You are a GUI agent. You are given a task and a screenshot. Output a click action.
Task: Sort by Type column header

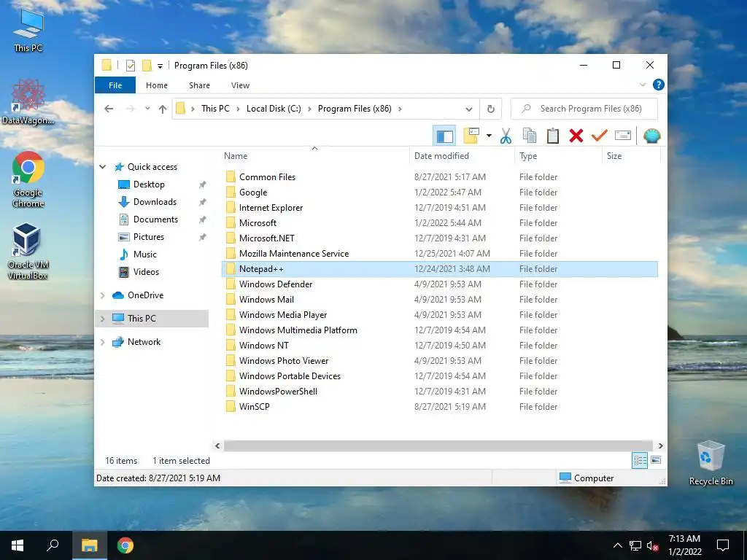(x=558, y=156)
